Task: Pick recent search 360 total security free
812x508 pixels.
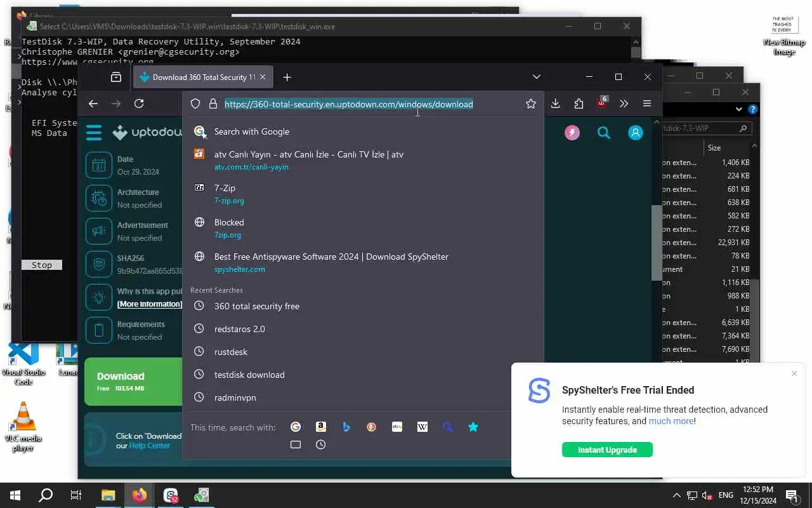Action: coord(363,306)
